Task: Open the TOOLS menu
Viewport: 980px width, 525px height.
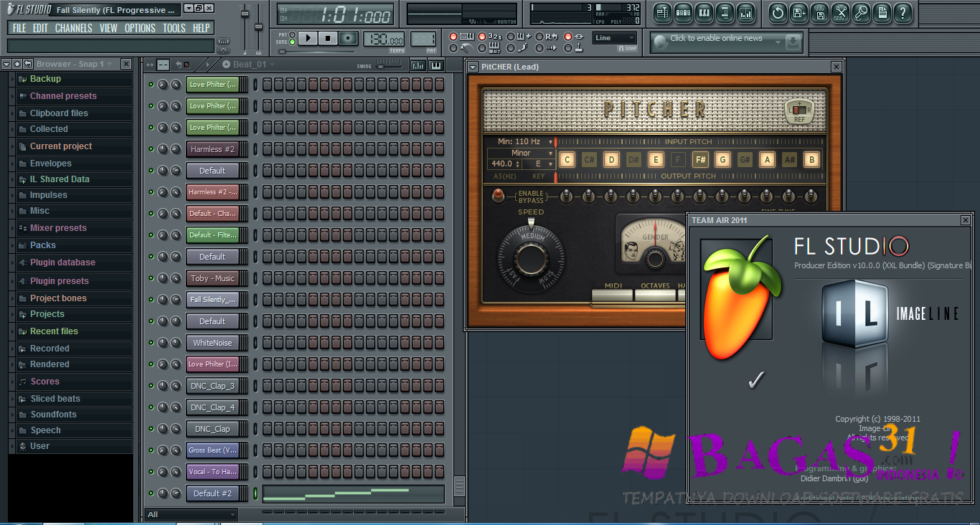Action: click(174, 28)
